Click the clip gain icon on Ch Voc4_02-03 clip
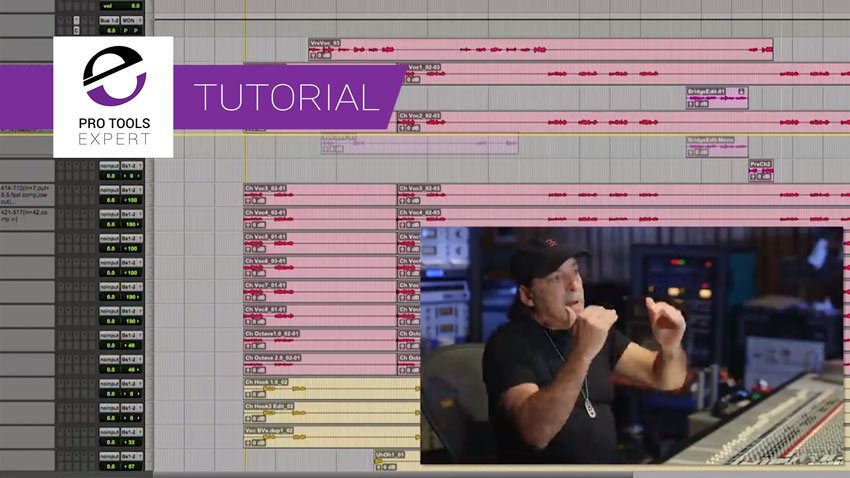Viewport: 850px width, 478px height. pos(402,225)
